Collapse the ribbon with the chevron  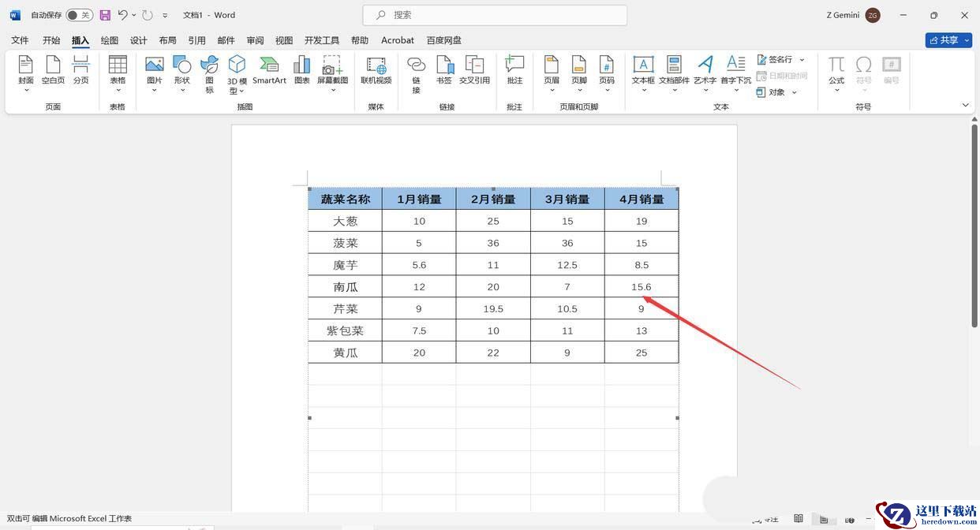(965, 105)
